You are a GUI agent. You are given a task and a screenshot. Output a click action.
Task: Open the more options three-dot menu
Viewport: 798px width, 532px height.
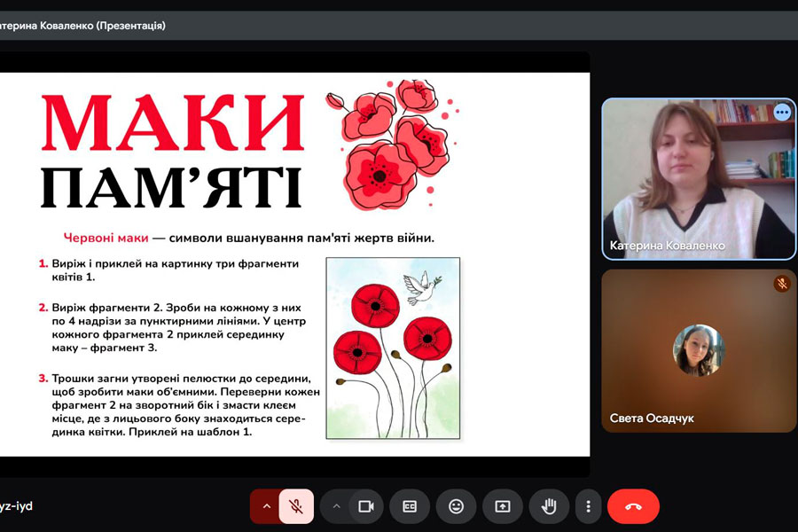click(x=588, y=506)
